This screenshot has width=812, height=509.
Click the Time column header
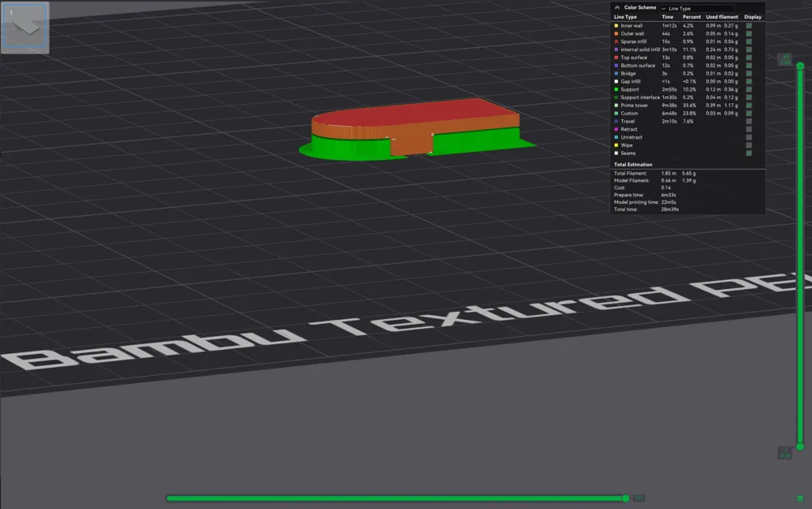click(x=667, y=17)
